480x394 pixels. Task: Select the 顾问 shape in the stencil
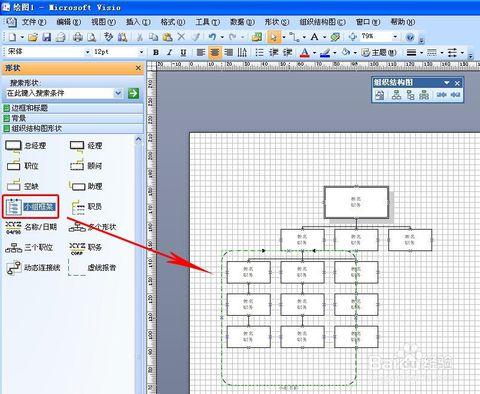click(86, 166)
